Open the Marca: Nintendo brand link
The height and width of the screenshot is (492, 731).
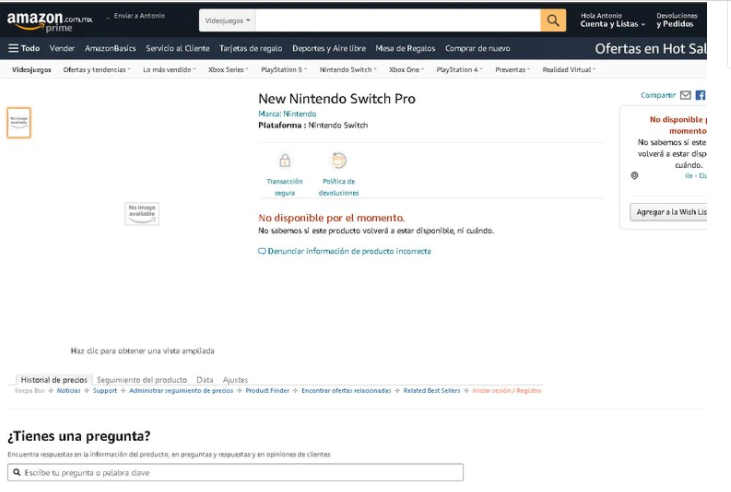point(287,114)
